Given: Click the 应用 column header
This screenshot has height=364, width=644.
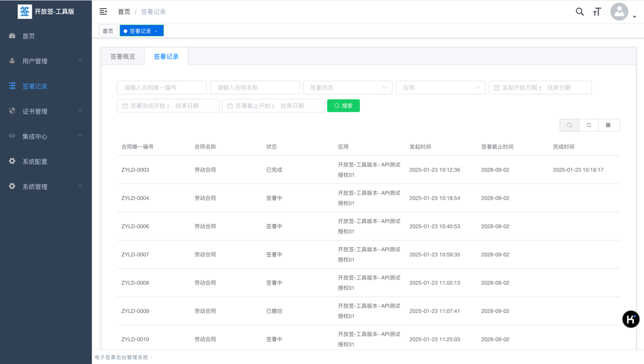Looking at the screenshot, I should tap(343, 147).
